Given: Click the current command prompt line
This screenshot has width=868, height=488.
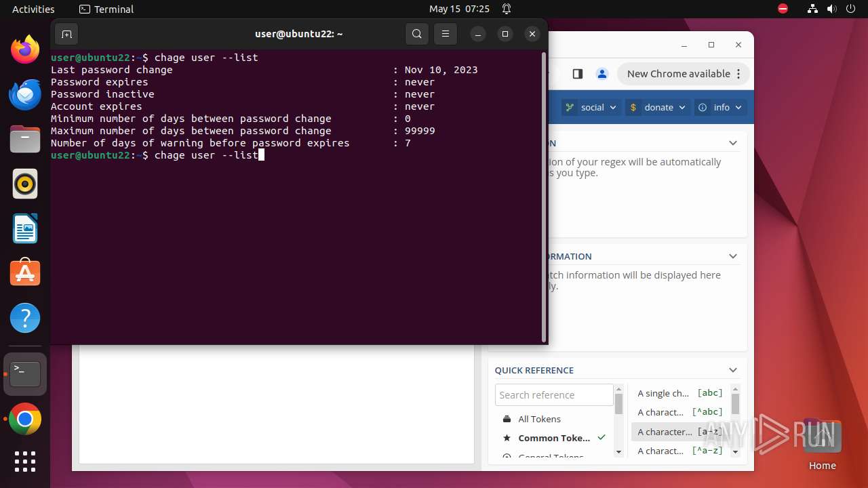Looking at the screenshot, I should click(x=157, y=155).
